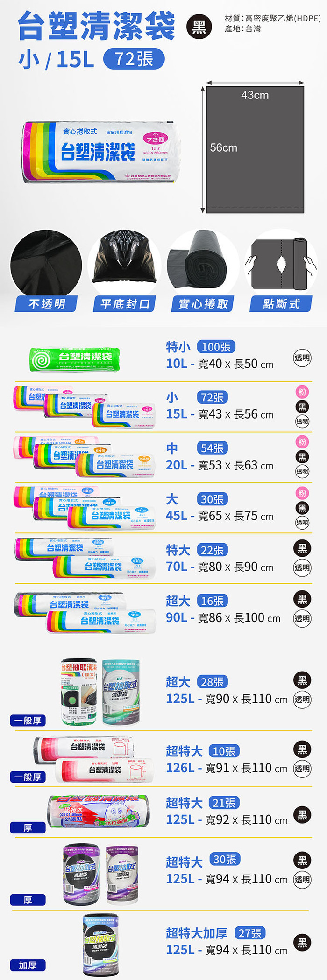The height and width of the screenshot is (980, 327).
Task: Click the 不透明 circular feature photo
Action: pyautogui.click(x=46, y=263)
